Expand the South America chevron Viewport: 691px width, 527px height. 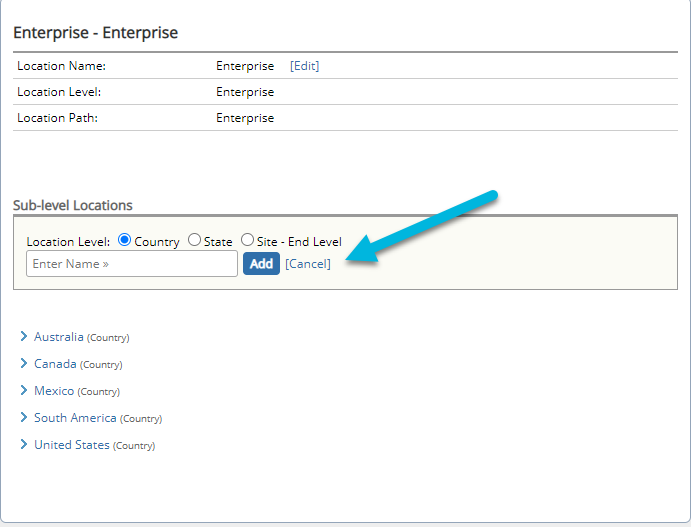tap(24, 417)
